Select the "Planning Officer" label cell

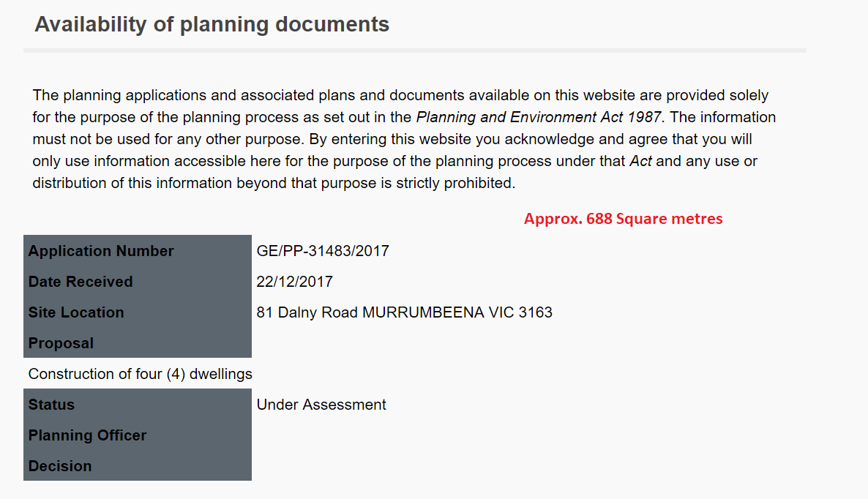click(x=137, y=435)
